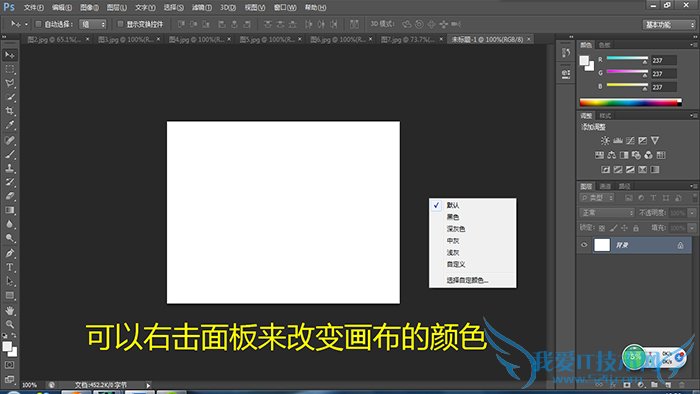
Task: Pick a color from the spectrum ramp
Action: tap(630, 102)
